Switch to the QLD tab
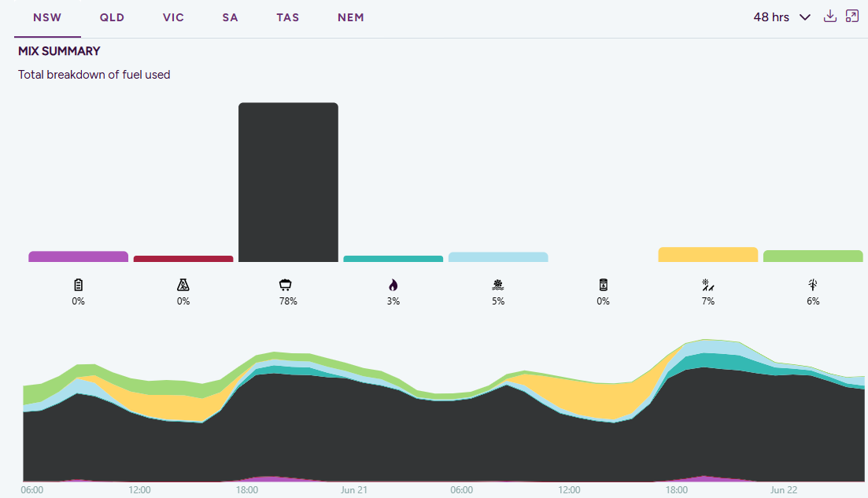 point(112,18)
